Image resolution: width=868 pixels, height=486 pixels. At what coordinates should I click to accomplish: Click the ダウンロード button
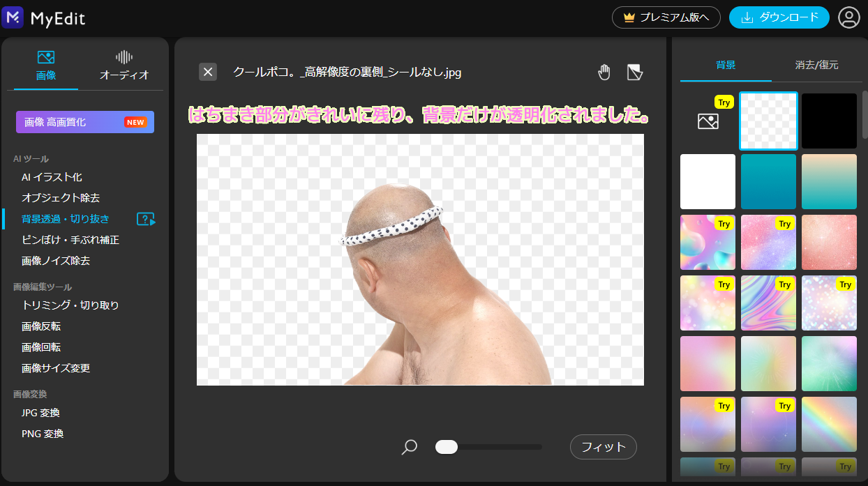pyautogui.click(x=779, y=17)
